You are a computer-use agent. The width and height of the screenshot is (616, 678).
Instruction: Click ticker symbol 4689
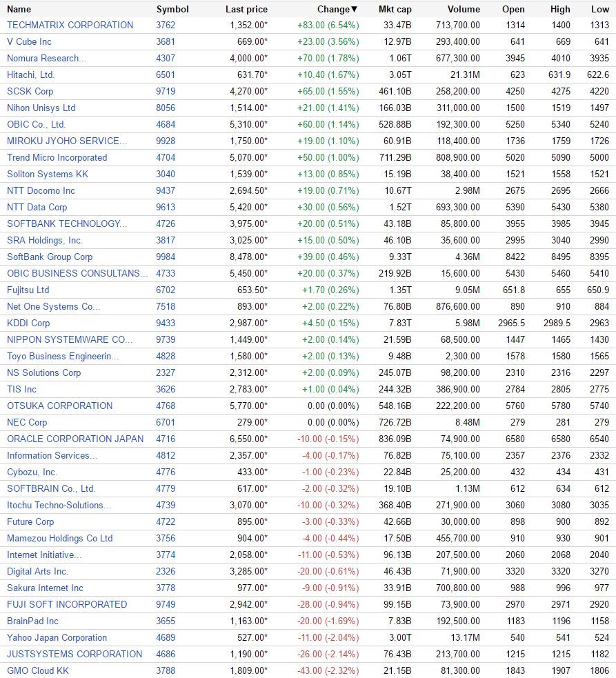pos(166,638)
